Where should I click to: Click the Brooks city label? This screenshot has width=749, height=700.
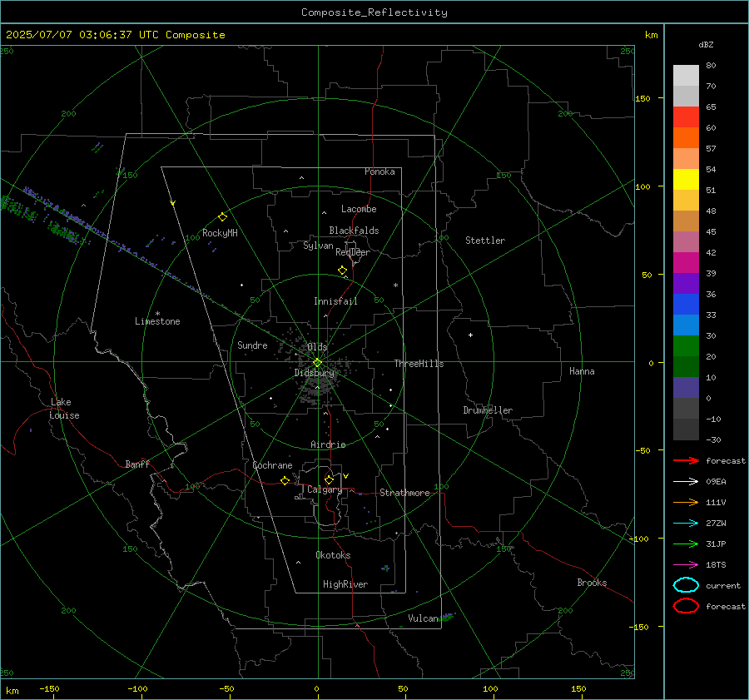[592, 583]
